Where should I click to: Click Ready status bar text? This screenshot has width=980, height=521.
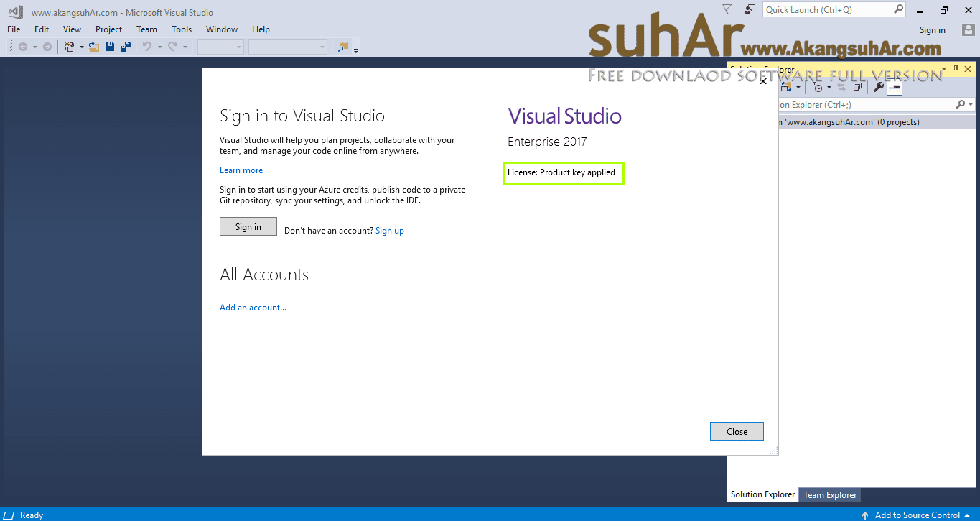(32, 515)
